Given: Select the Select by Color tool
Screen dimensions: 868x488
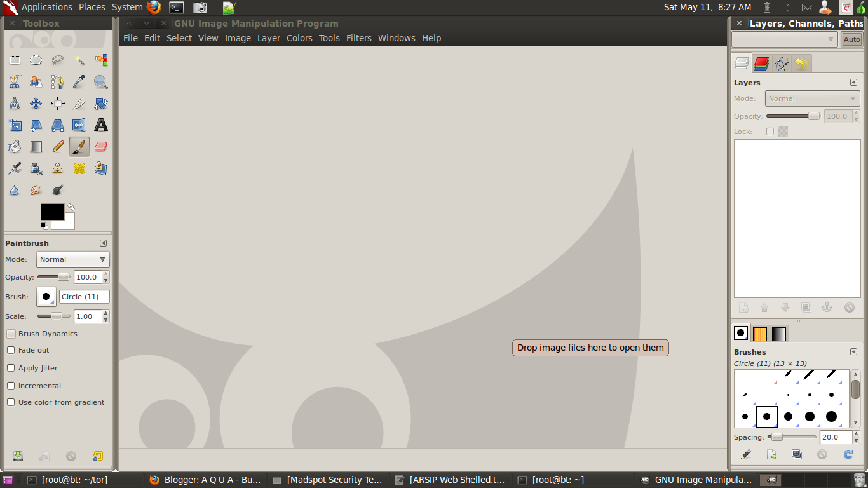Looking at the screenshot, I should [101, 60].
